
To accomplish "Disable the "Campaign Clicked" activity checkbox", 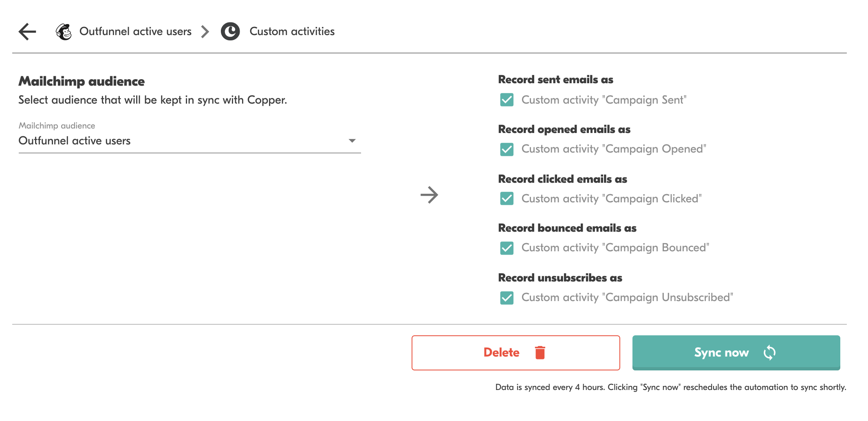I will pyautogui.click(x=507, y=199).
